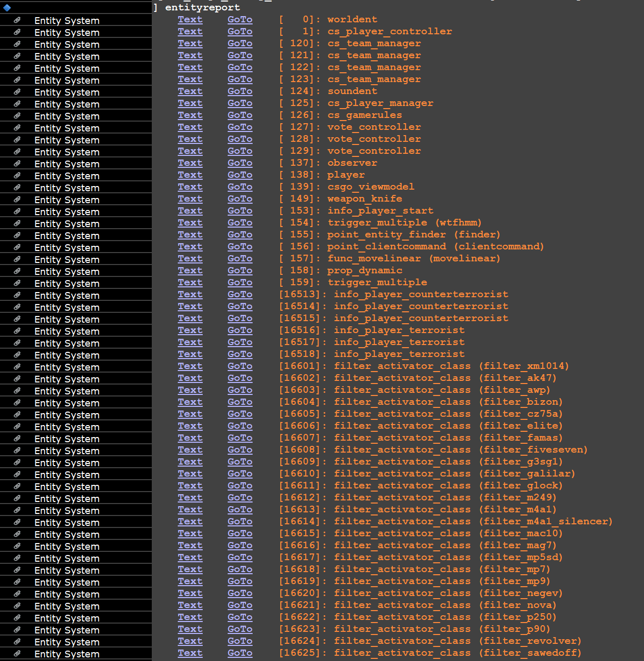Select 'Entity System' label in worldent row

pos(67,20)
